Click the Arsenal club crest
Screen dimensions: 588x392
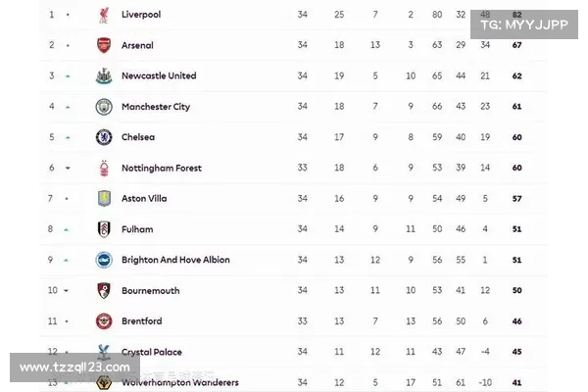point(104,45)
